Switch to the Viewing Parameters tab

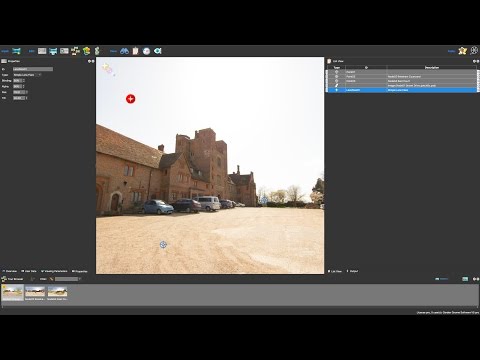click(54, 271)
